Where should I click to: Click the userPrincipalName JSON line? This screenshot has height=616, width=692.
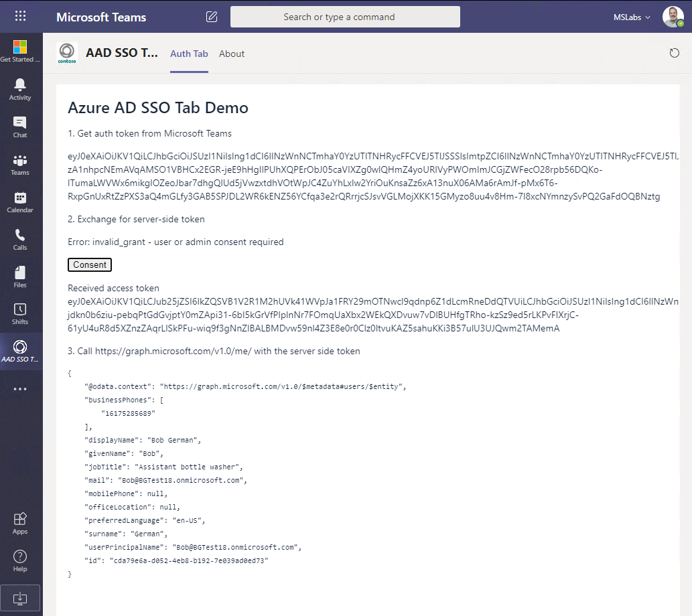(193, 547)
